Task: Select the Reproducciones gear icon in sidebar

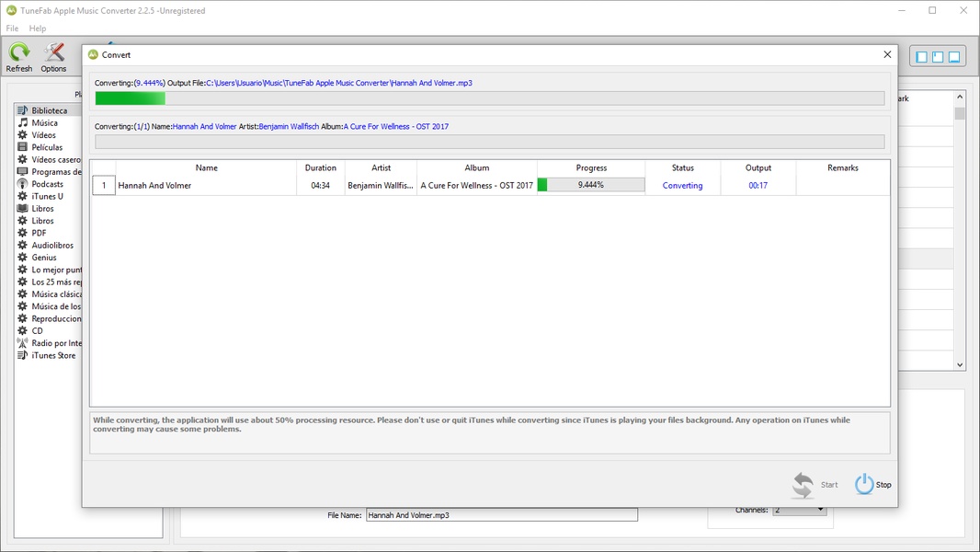Action: pos(22,319)
